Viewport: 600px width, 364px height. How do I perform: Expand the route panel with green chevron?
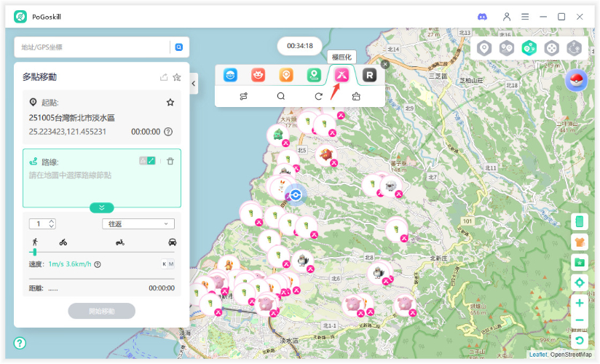pos(102,207)
